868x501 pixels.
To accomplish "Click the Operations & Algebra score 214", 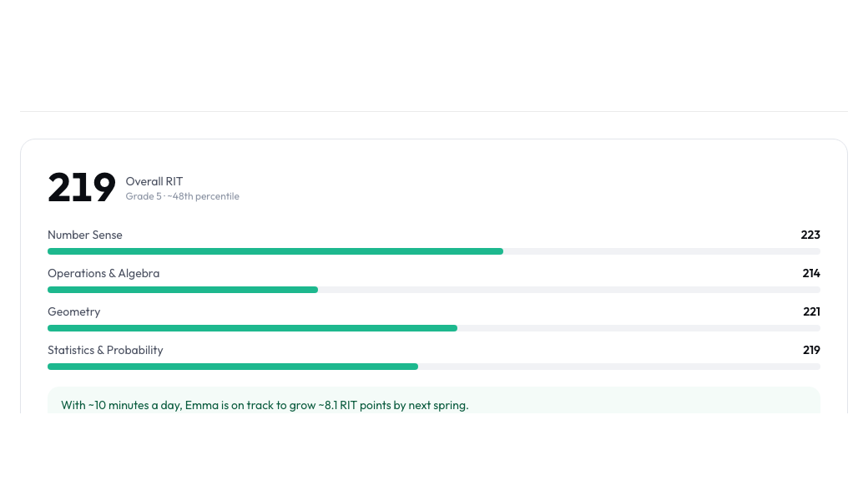I will 811,274.
